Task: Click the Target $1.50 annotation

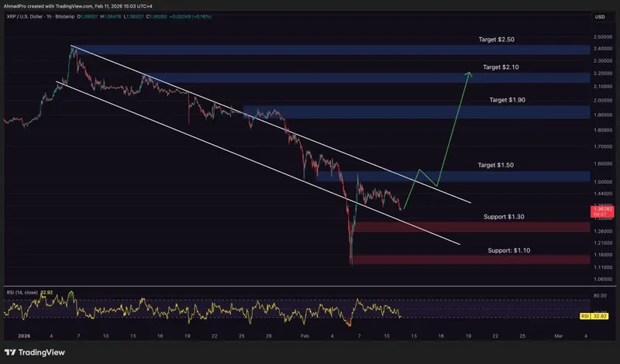Action: pyautogui.click(x=496, y=165)
